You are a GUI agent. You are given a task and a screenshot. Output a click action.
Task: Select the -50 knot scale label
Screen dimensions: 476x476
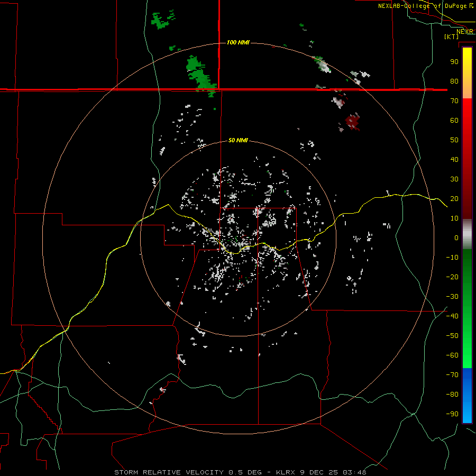[x=452, y=336]
